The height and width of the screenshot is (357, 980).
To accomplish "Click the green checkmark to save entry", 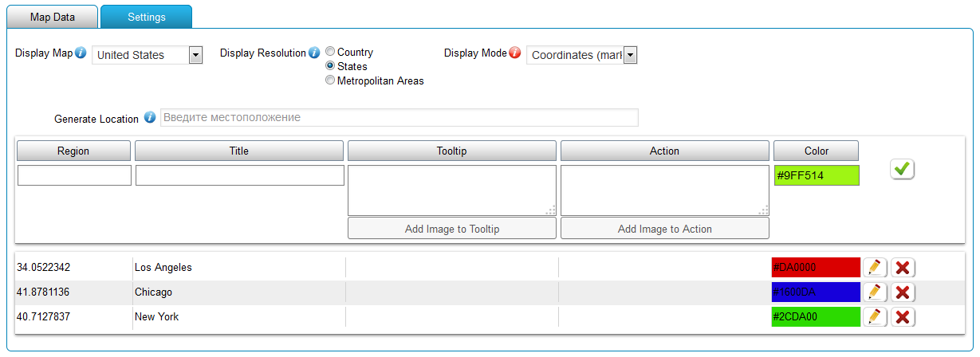I will point(902,169).
